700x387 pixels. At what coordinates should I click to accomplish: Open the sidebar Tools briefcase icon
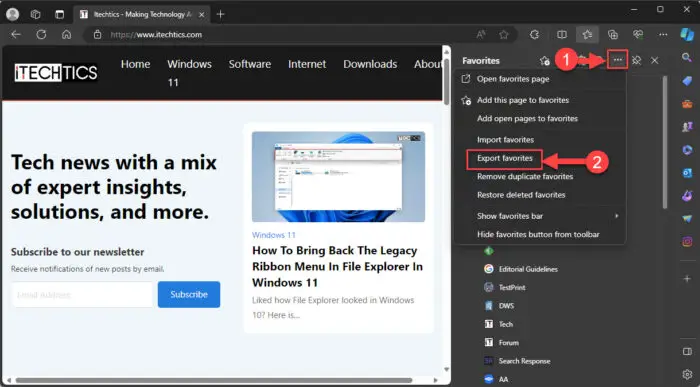click(687, 104)
